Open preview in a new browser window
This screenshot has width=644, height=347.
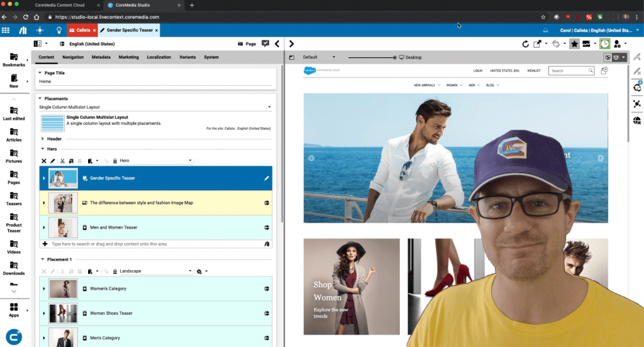pyautogui.click(x=537, y=44)
